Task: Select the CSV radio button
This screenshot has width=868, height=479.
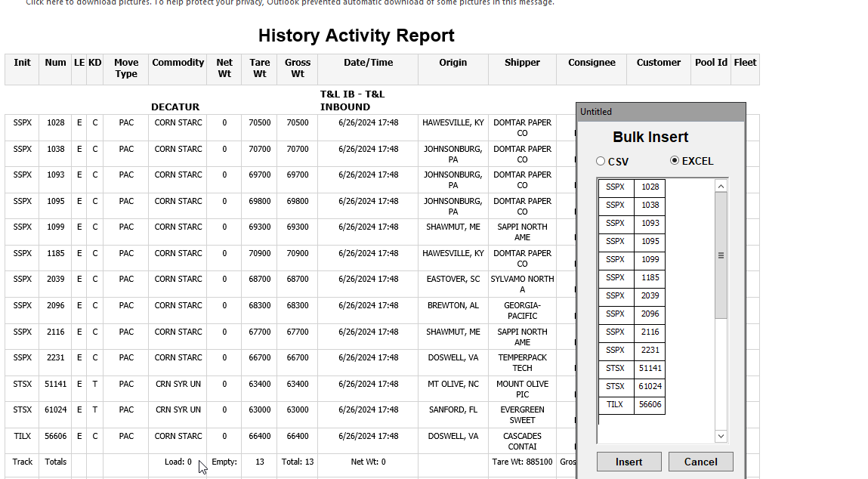Action: pyautogui.click(x=601, y=161)
